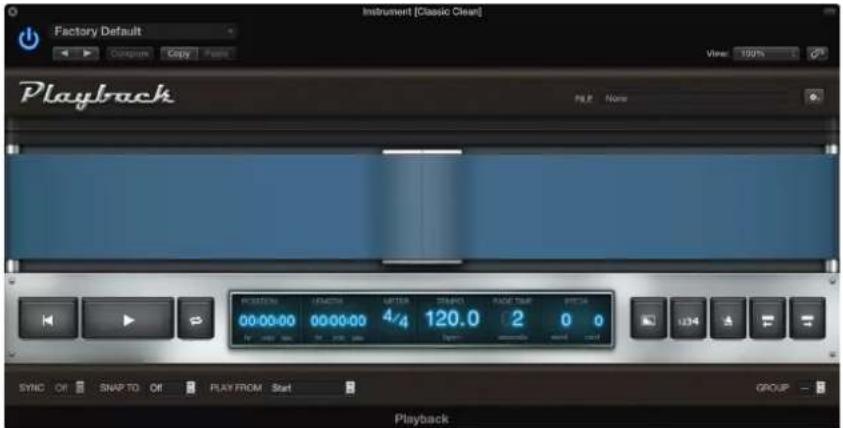Toggle the 1234 Count-in button
Screen dimensions: 843x428
coord(688,319)
